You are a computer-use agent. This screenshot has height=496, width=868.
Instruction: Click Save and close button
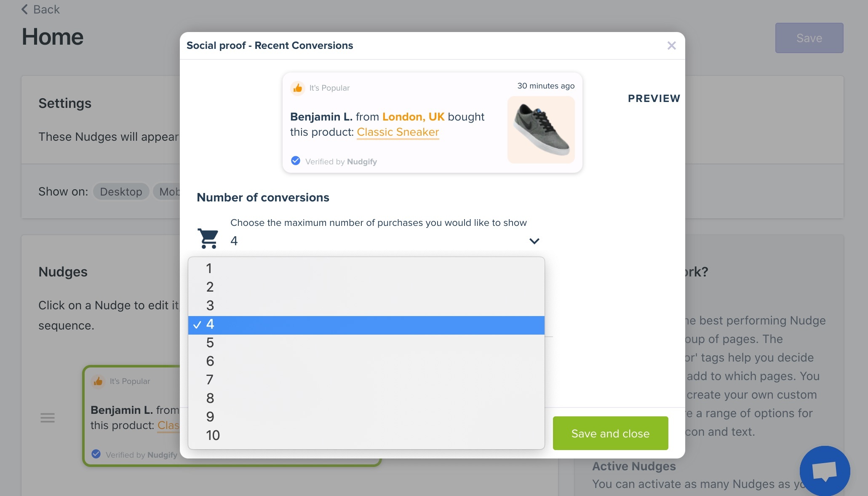pyautogui.click(x=610, y=433)
